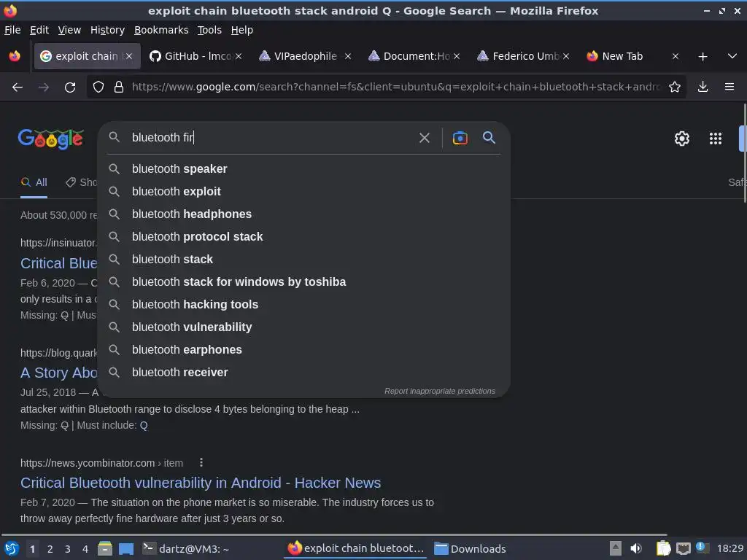Select the All results tab
747x560 pixels.
(x=34, y=182)
